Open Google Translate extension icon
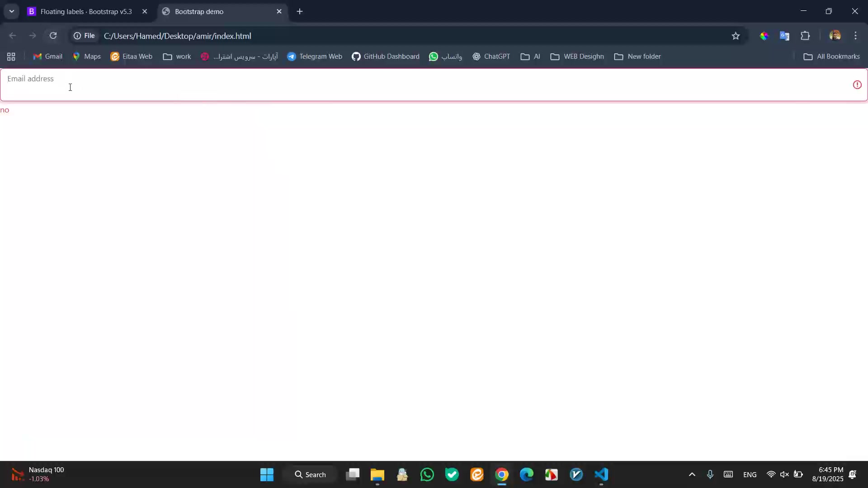 (784, 36)
